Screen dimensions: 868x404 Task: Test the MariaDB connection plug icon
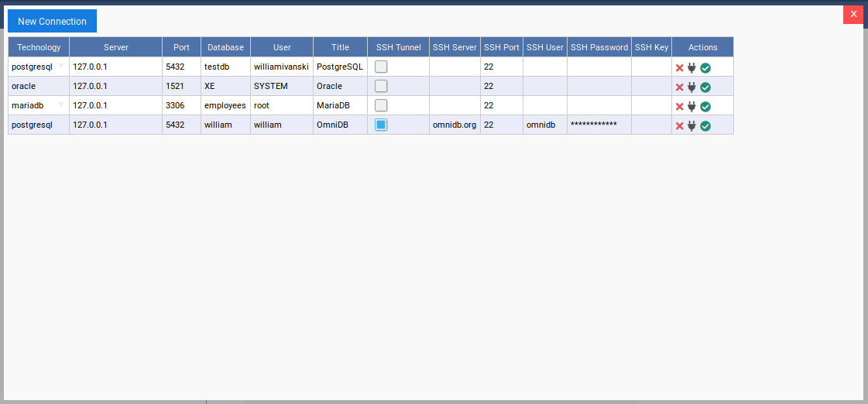[x=691, y=106]
